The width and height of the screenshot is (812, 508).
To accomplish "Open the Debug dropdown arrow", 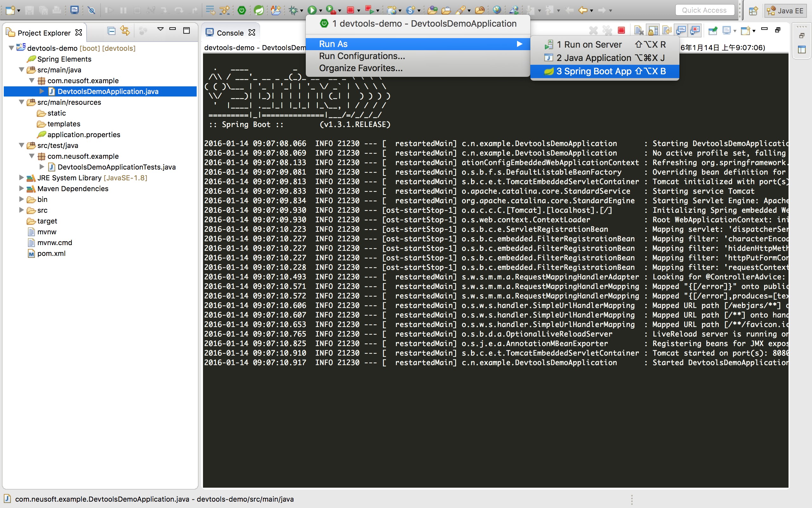I will point(302,11).
